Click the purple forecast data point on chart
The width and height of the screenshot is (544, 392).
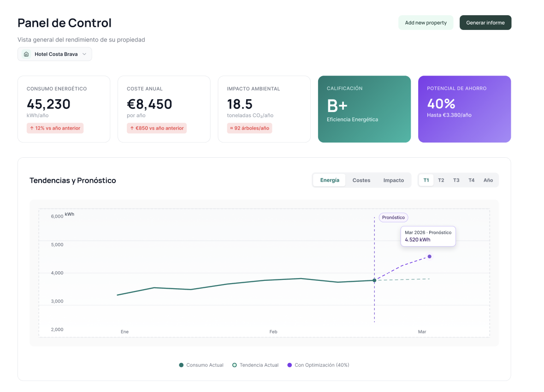tap(430, 256)
